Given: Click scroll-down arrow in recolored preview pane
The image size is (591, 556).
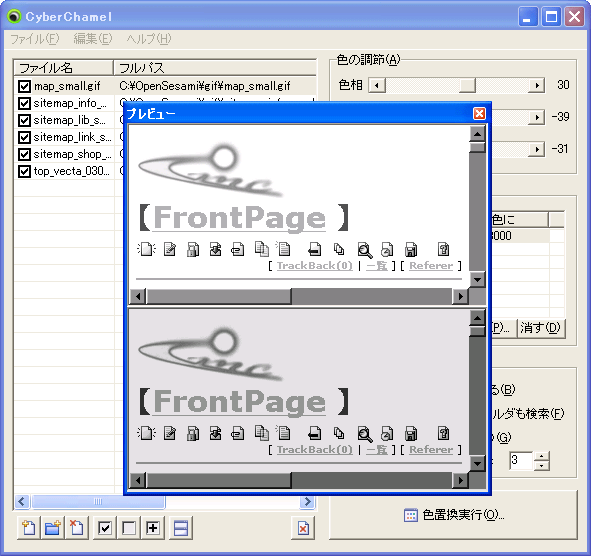Looking at the screenshot, I should click(x=477, y=464).
